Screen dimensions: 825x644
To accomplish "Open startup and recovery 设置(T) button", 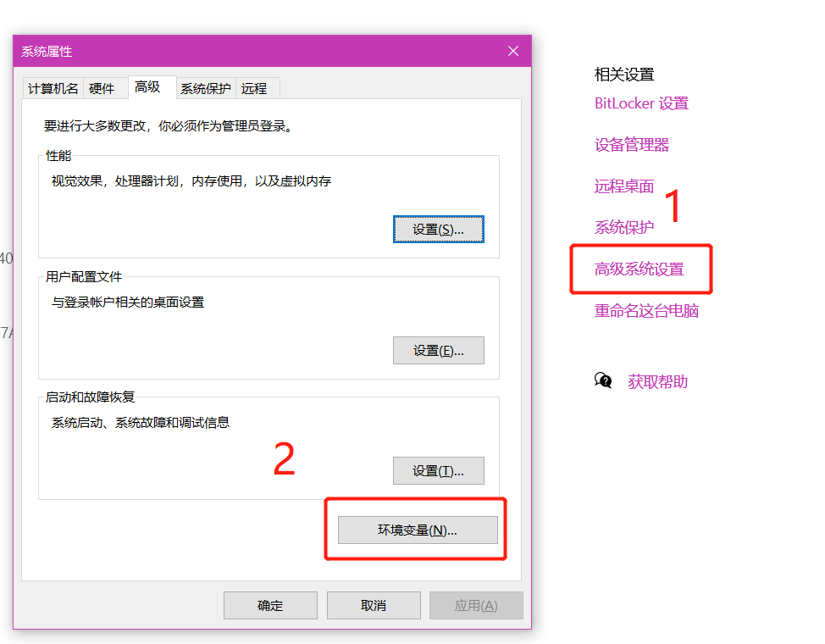I will coord(438,471).
